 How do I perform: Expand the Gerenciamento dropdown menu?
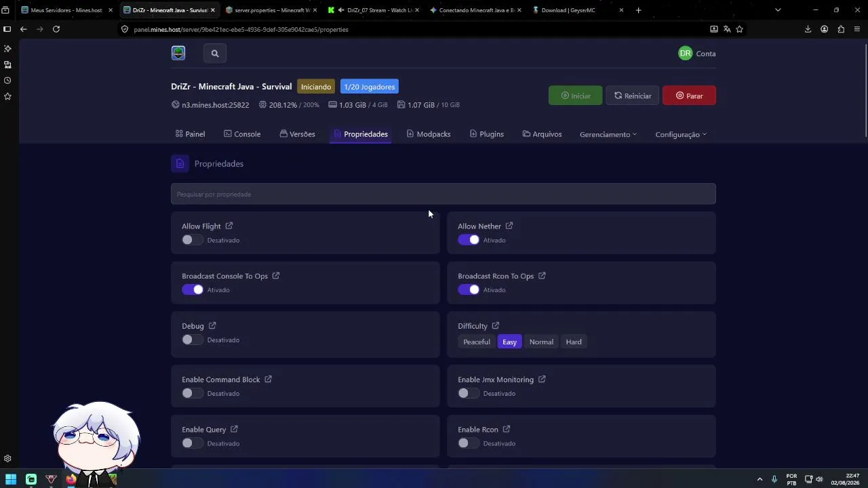tap(608, 134)
